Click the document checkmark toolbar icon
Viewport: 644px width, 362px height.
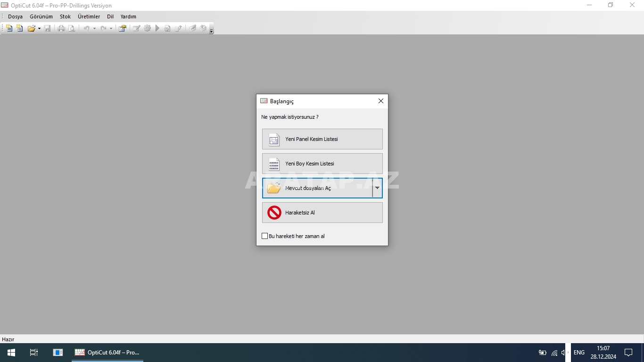click(167, 28)
